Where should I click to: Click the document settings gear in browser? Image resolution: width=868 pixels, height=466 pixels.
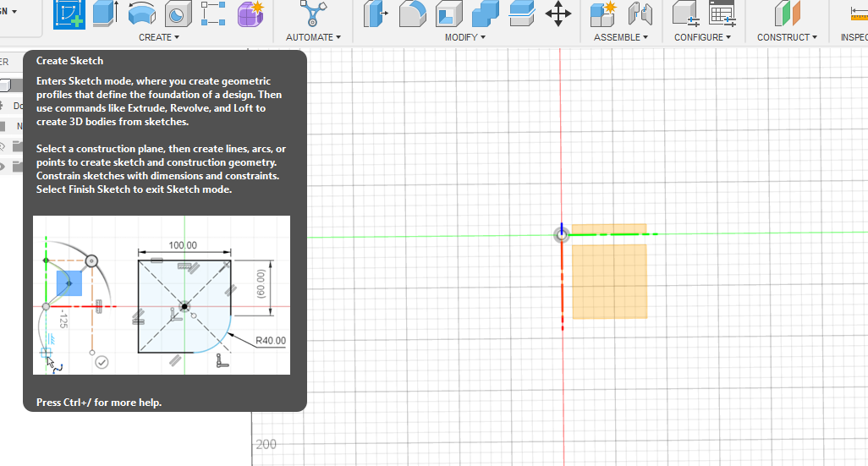click(2, 106)
